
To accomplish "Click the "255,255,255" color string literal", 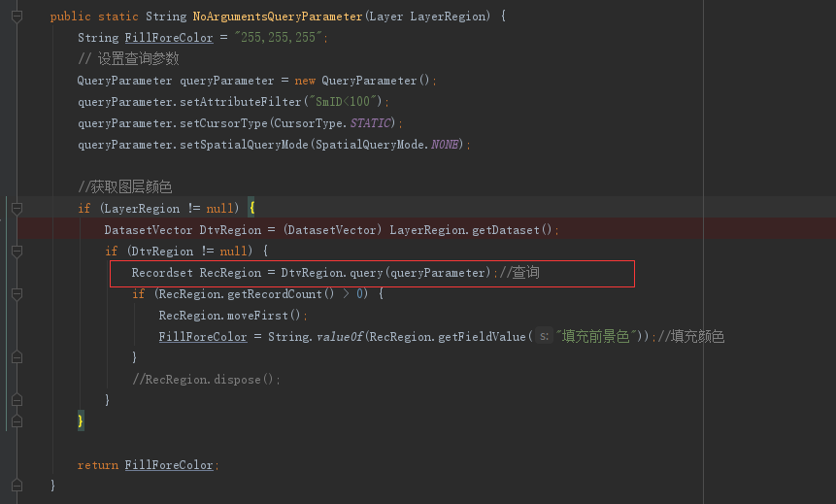I will [x=279, y=37].
